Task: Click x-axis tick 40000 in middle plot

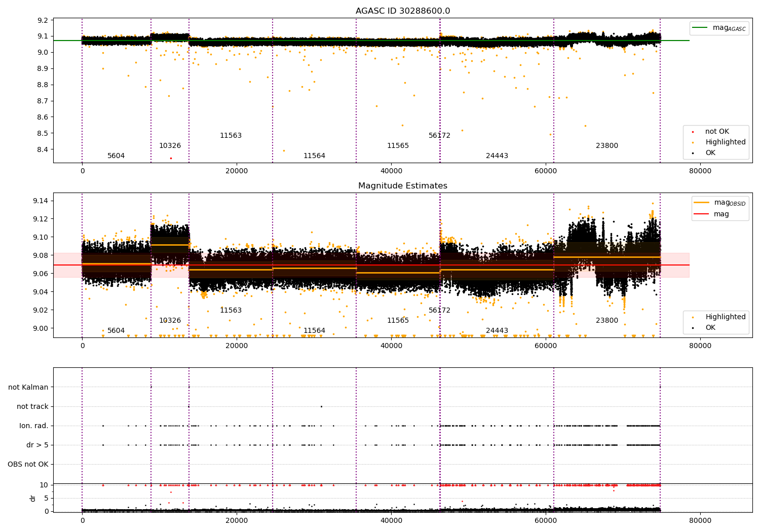Action: (x=391, y=346)
